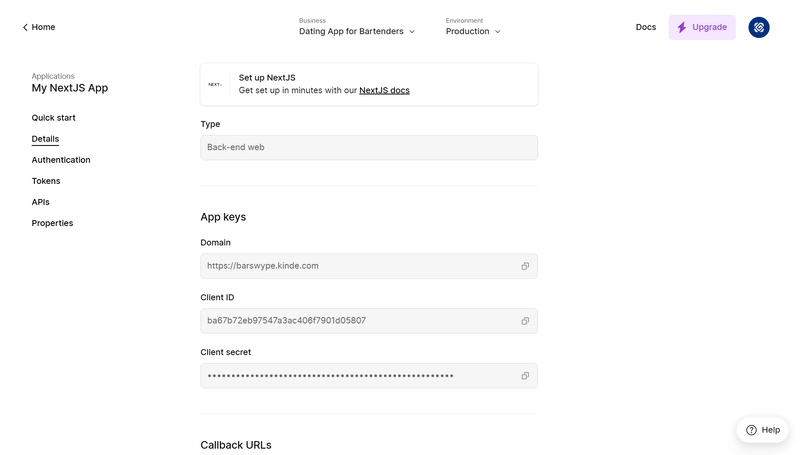Image resolution: width=800 pixels, height=455 pixels.
Task: Click the chevron next to Production
Action: point(497,32)
